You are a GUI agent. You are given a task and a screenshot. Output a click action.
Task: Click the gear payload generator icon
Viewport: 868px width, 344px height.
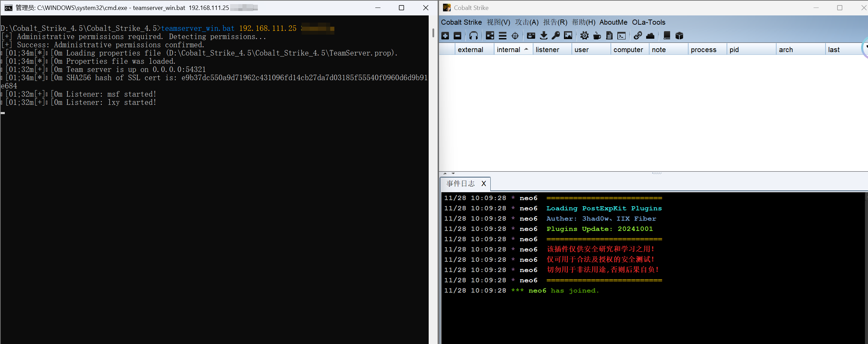[584, 36]
